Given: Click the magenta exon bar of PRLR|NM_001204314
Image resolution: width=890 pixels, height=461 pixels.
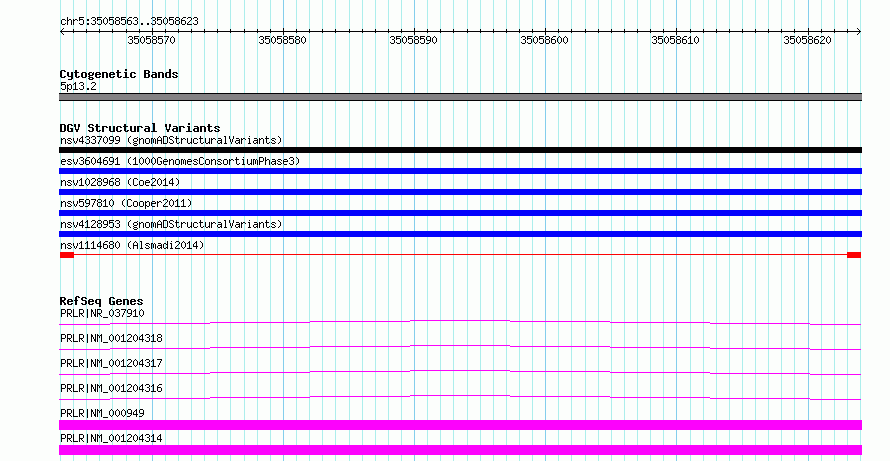Looking at the screenshot, I should pos(460,450).
